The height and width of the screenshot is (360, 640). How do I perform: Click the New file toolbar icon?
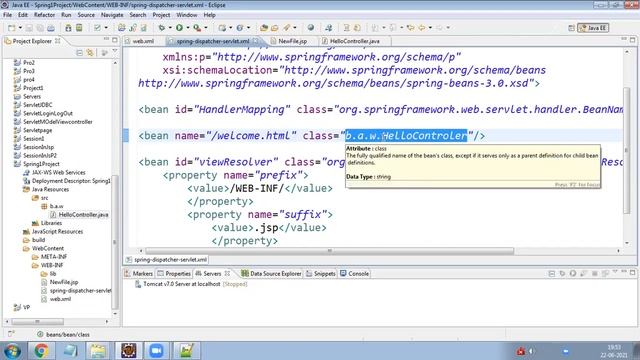tap(11, 28)
